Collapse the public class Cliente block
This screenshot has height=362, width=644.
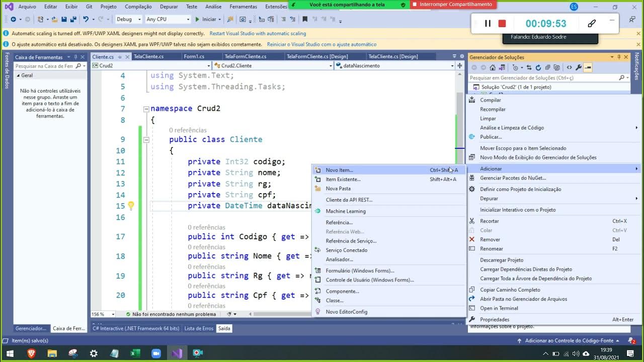pyautogui.click(x=146, y=140)
